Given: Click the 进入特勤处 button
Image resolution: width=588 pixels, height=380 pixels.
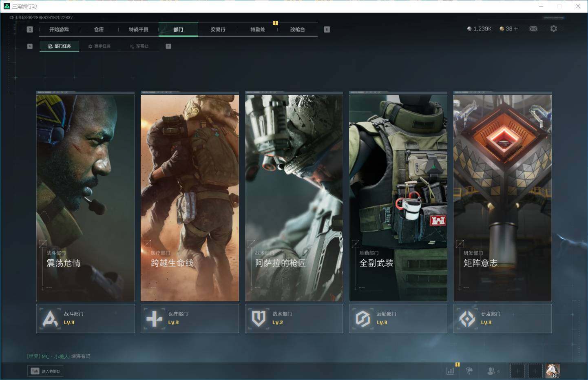Looking at the screenshot, I should pos(46,371).
